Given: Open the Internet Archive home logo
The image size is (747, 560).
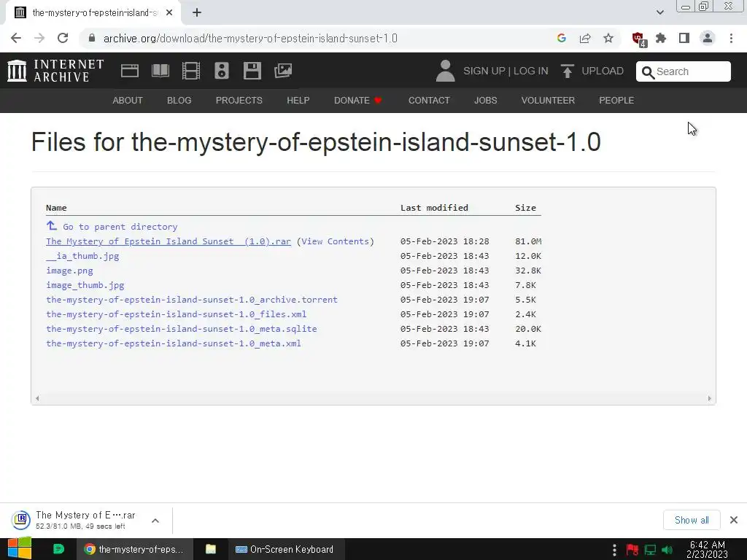Looking at the screenshot, I should (x=55, y=71).
